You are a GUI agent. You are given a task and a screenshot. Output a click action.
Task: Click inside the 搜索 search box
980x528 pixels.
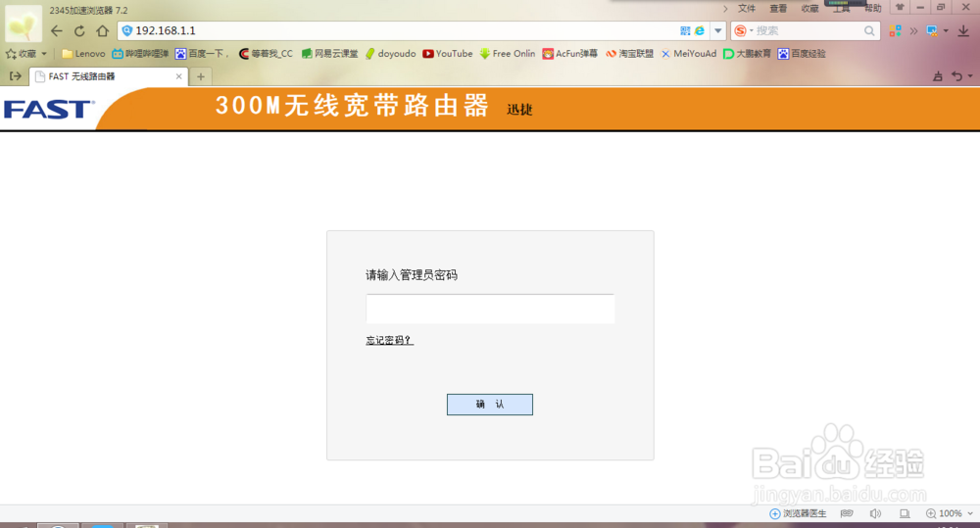click(x=808, y=30)
